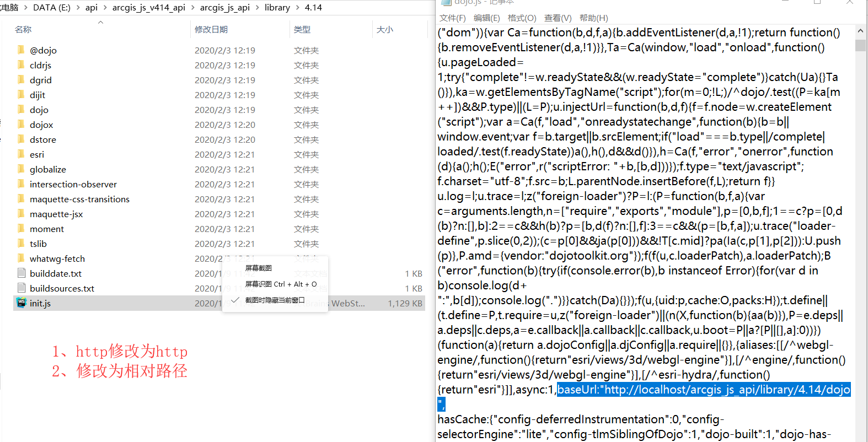Screen dimensions: 868x442
Task: Sort files by the 名称 column header
Action: click(23, 30)
